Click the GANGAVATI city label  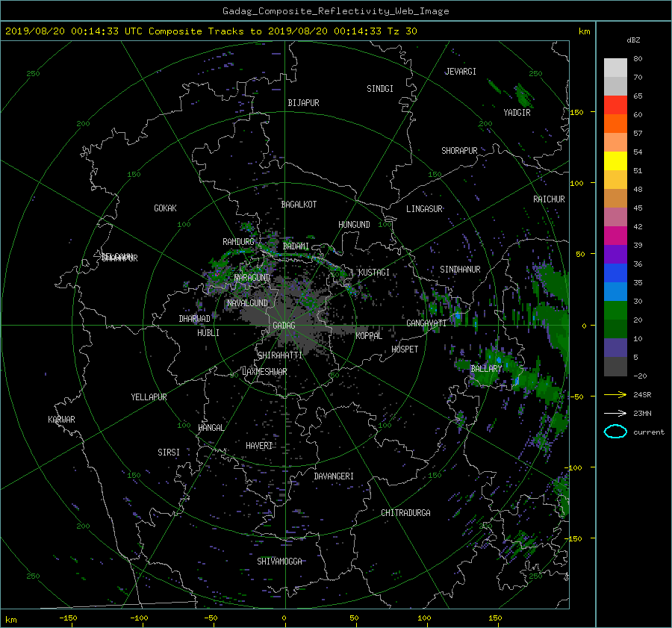point(426,323)
